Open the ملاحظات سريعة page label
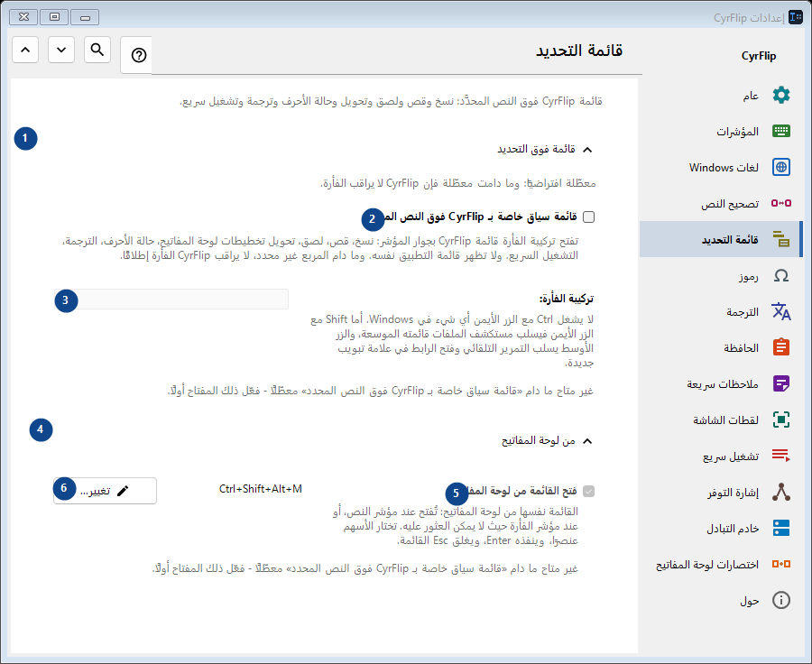Viewport: 812px width, 664px height. pos(723,383)
